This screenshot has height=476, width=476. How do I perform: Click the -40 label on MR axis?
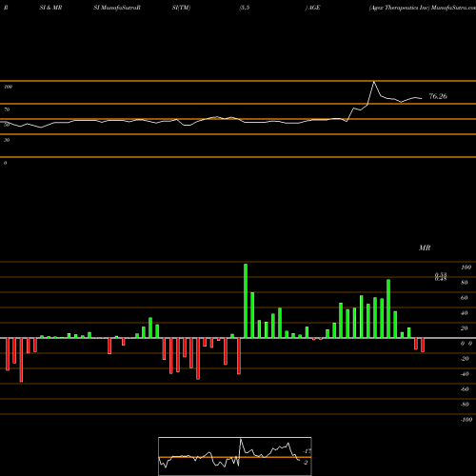[465, 374]
